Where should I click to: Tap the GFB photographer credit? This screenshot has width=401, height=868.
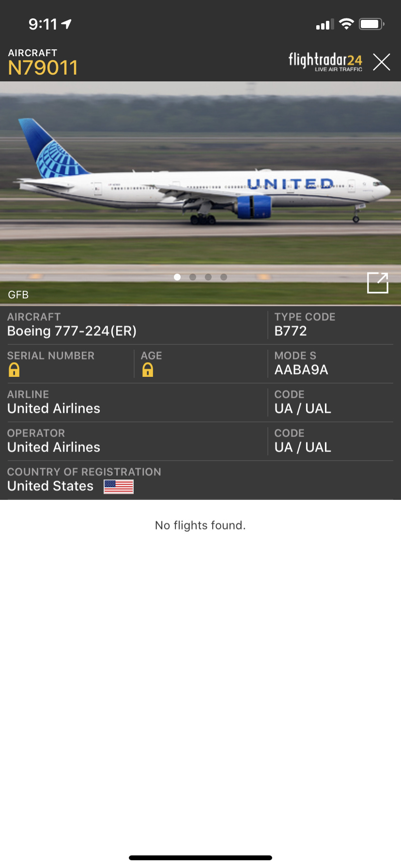(18, 294)
